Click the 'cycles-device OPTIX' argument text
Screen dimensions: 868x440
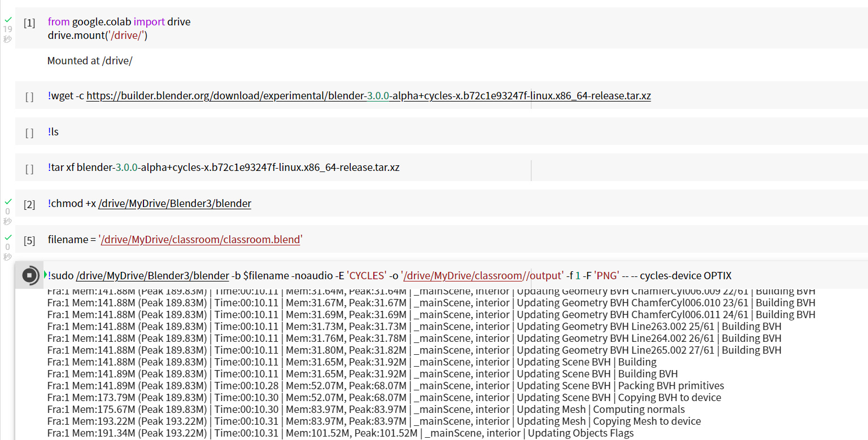(x=686, y=276)
